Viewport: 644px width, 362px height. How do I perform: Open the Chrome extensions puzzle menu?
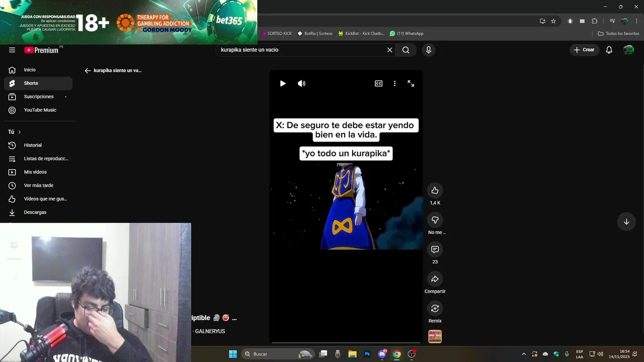tap(595, 21)
